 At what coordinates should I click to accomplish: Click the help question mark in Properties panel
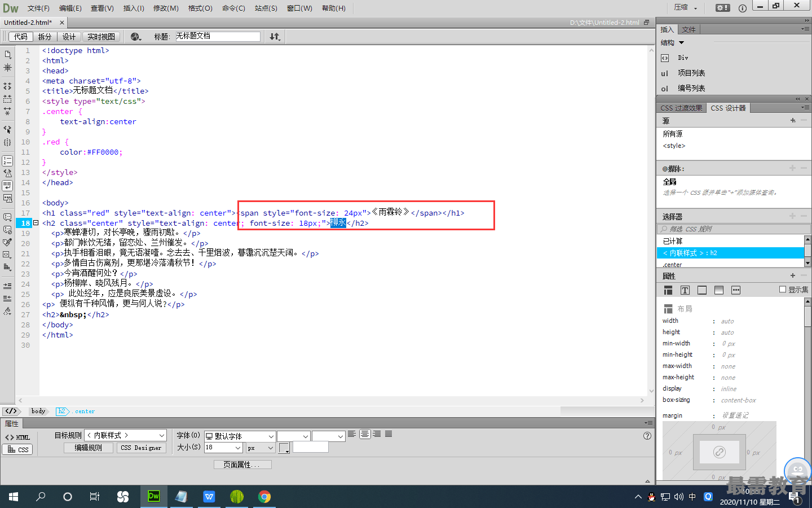(647, 436)
